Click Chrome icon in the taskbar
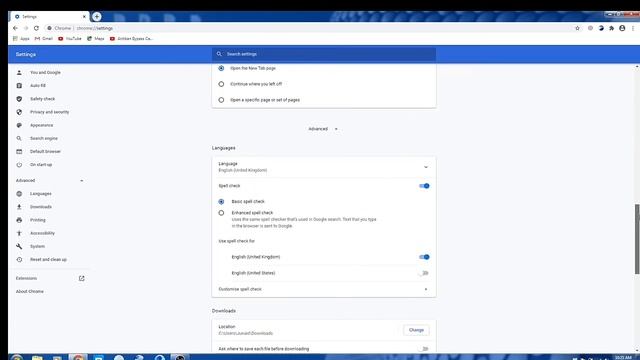Screen dimensions: 640x360 tap(78, 357)
